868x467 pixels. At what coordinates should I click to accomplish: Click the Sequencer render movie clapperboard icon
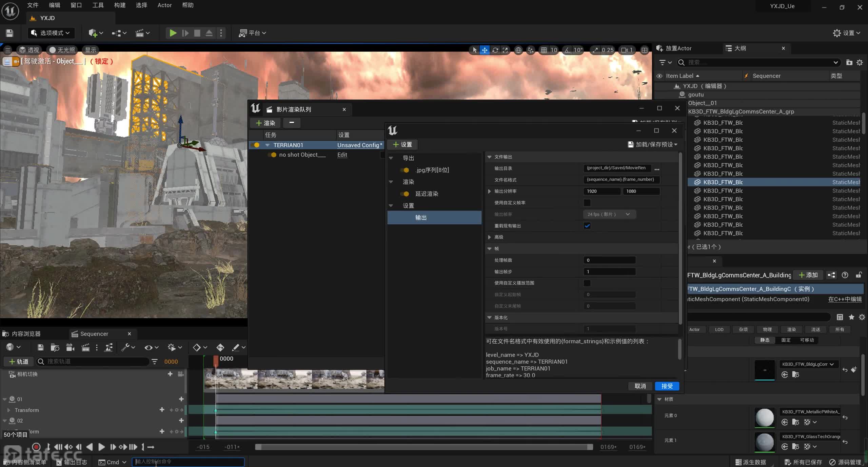[x=86, y=347]
